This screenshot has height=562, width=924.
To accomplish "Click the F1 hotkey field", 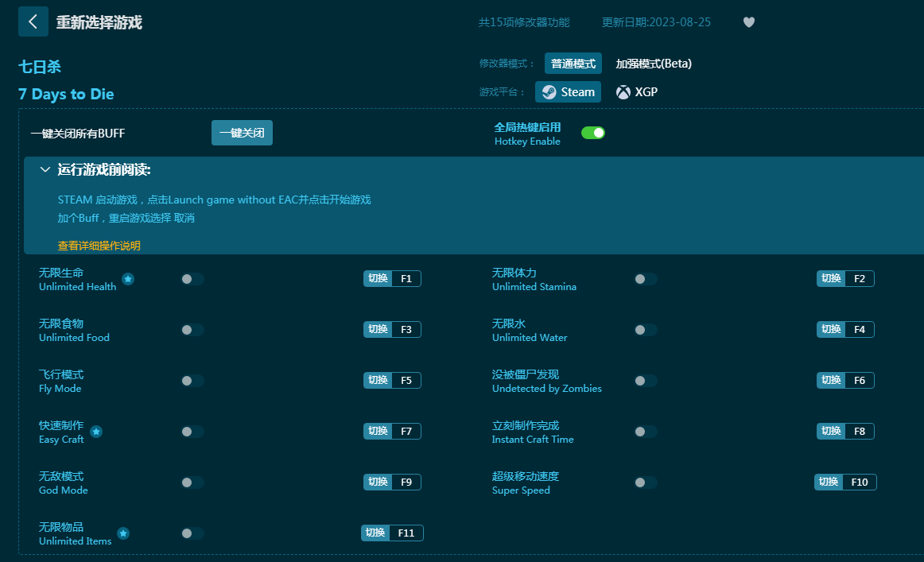I will (x=406, y=279).
